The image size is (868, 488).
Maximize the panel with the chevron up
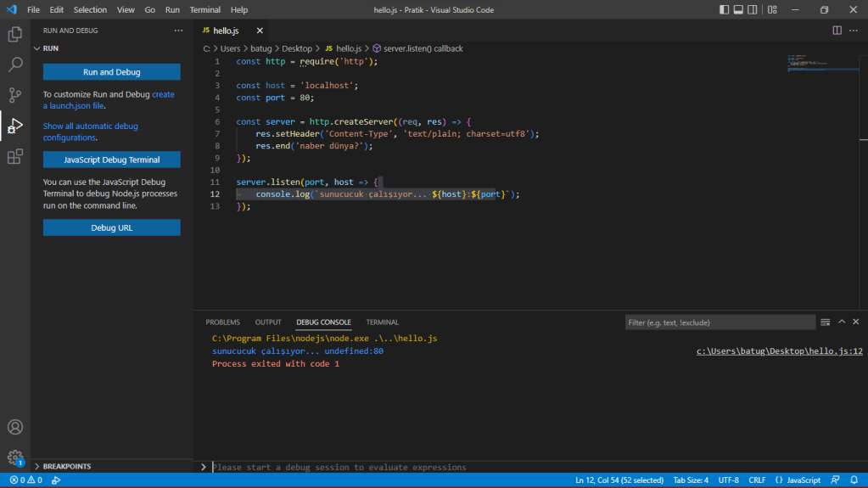(842, 323)
